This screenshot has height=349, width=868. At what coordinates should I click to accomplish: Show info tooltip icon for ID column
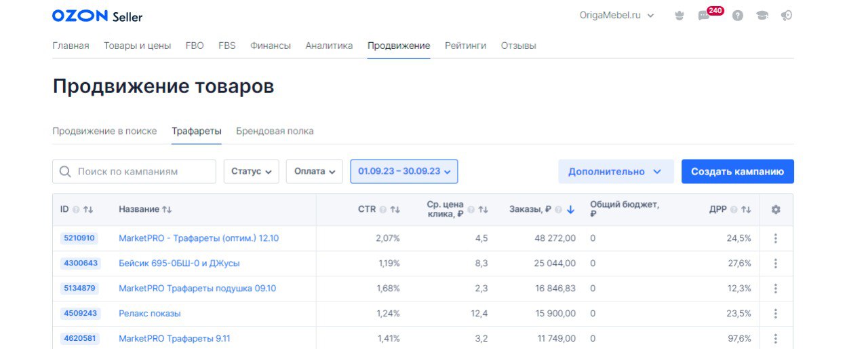point(76,210)
